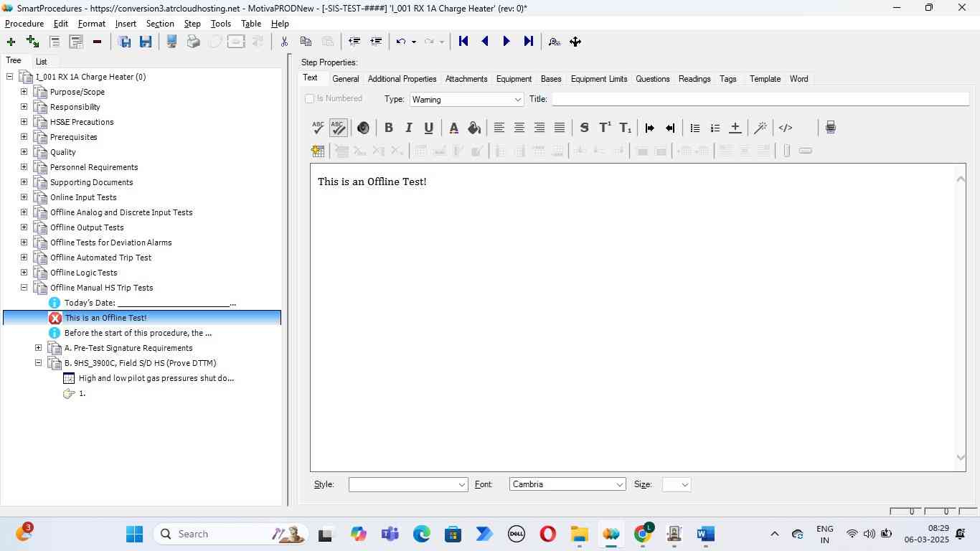Click the Cut scissors icon
980x551 pixels.
[284, 42]
